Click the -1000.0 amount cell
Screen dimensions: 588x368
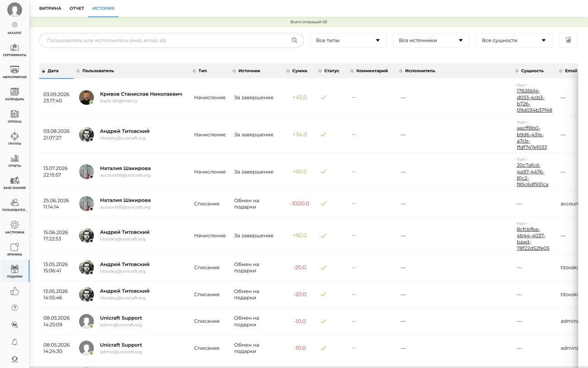tap(299, 204)
